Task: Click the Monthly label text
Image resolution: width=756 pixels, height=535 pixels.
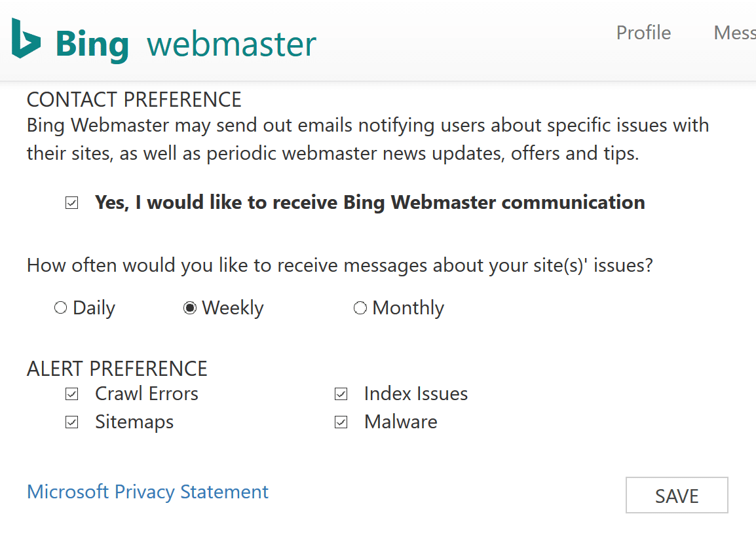Action: coord(408,308)
